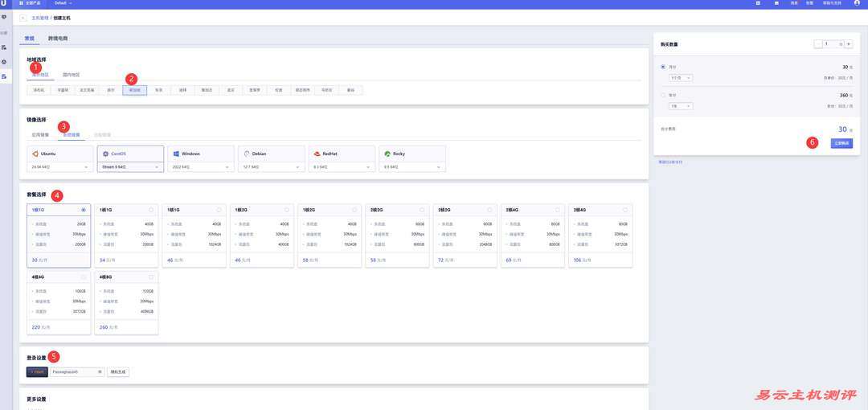Click the Debian swirl icon

[246, 153]
